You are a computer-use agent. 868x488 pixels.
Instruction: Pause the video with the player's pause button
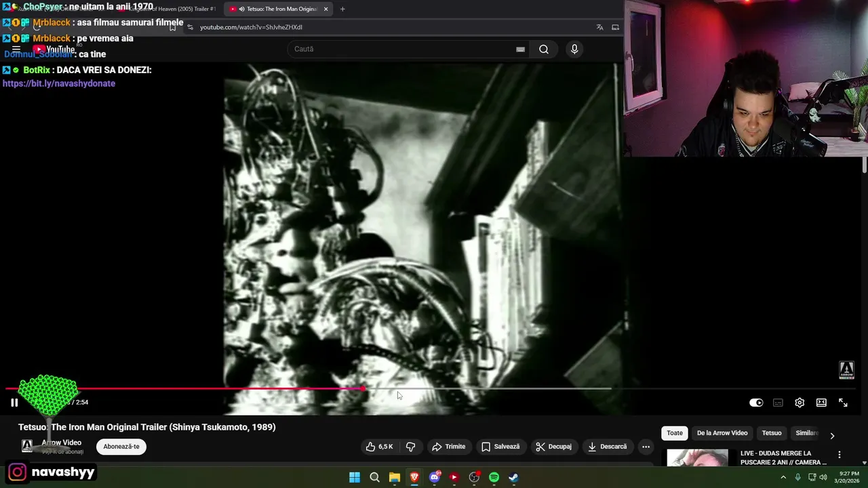[14, 403]
